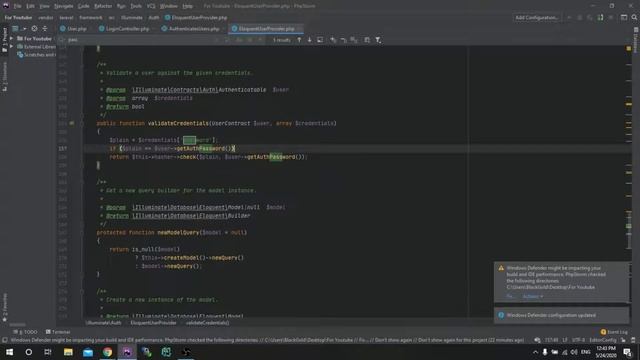Click the override gutter icon beside validateCredentials
Screen dimensions: 640x360
72,123
